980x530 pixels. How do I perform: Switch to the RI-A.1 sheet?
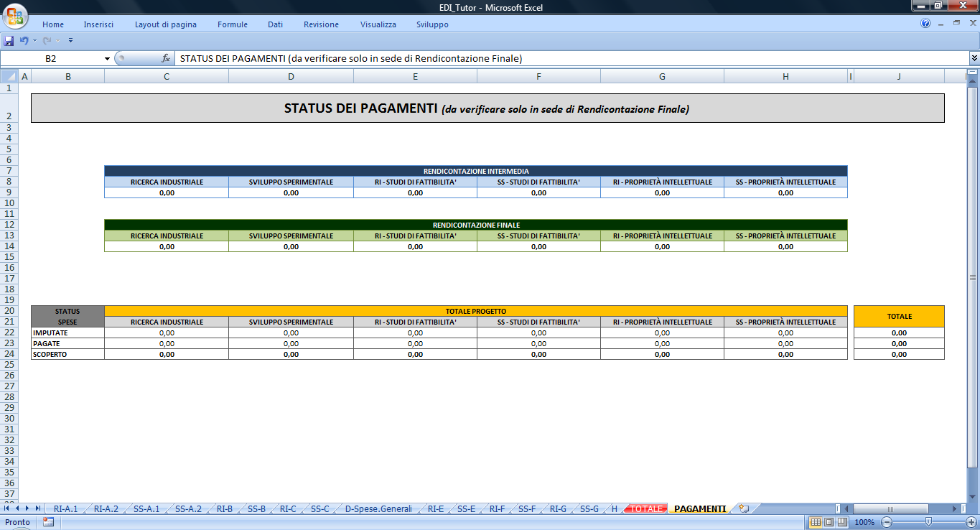[65, 508]
